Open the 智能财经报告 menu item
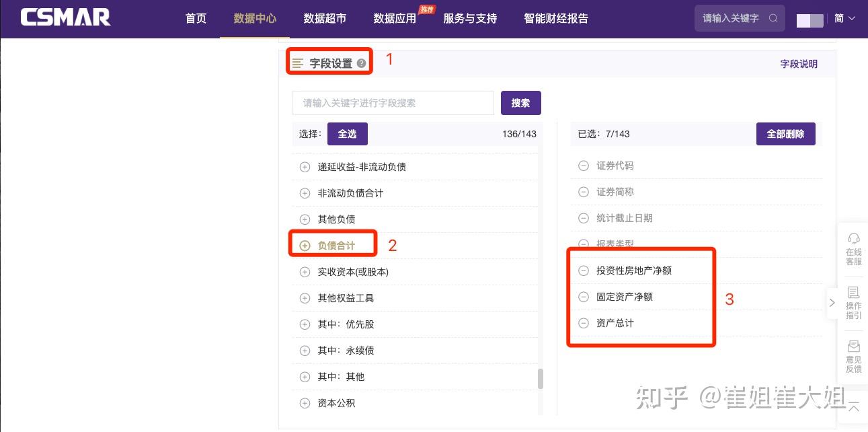The width and height of the screenshot is (868, 432). (556, 18)
